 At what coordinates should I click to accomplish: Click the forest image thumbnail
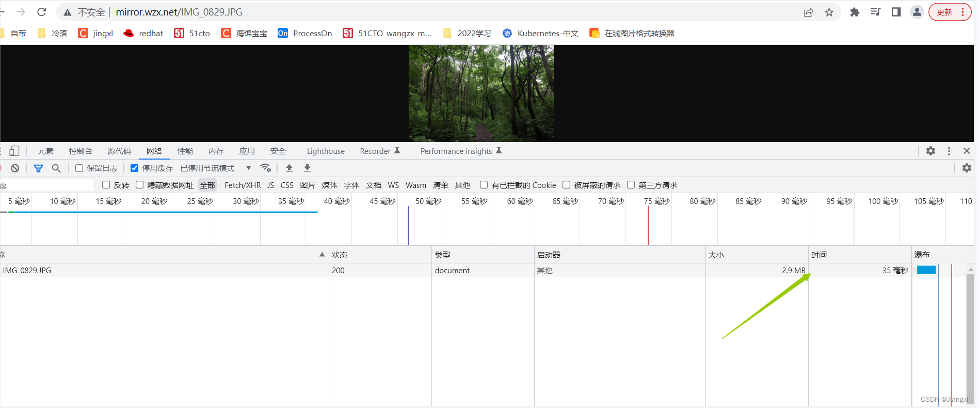click(x=481, y=93)
